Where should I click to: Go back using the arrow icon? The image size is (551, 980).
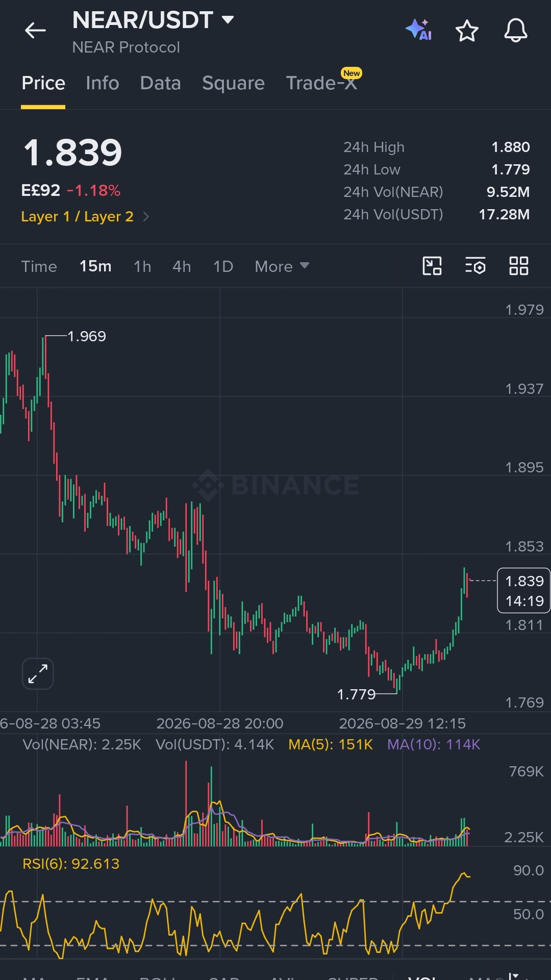[35, 31]
